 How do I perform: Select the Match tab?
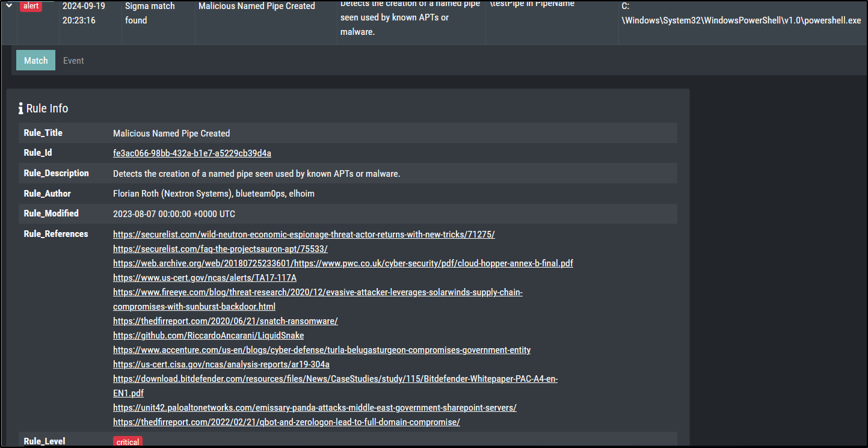coord(35,60)
